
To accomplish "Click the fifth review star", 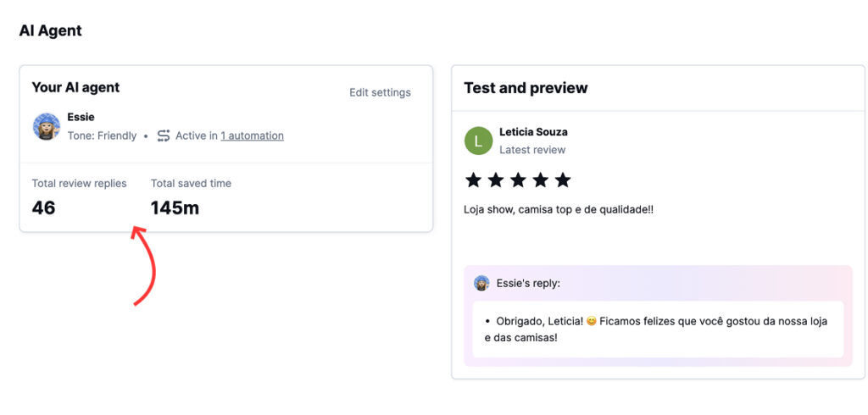I will coord(562,180).
